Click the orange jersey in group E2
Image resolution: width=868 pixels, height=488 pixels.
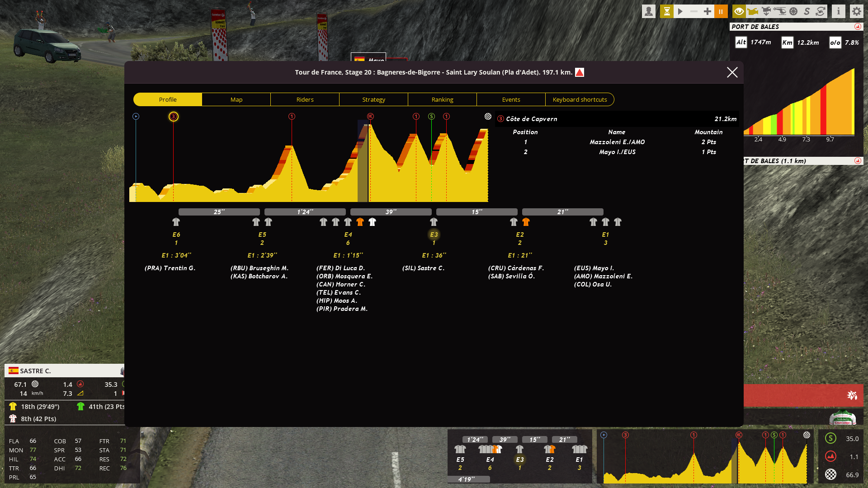click(526, 222)
